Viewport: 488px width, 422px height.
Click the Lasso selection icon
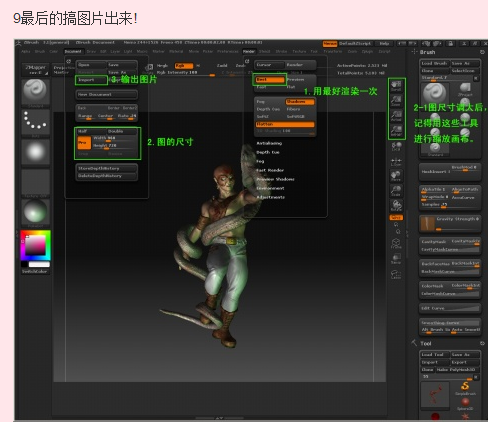point(396,274)
